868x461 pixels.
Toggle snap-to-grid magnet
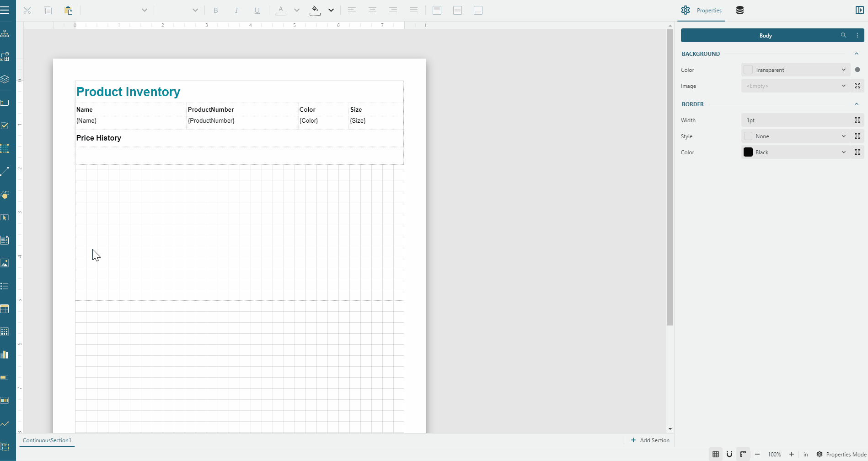[729, 454]
